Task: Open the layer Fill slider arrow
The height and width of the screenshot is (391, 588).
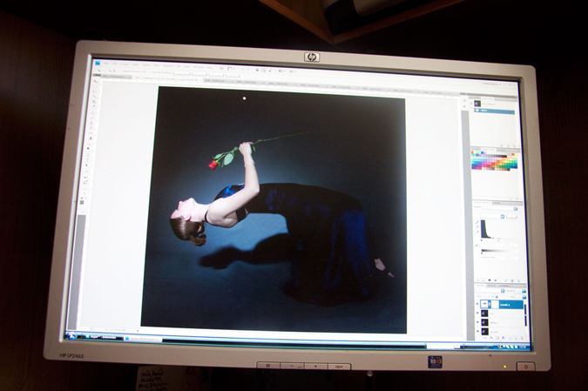Action: pyautogui.click(x=524, y=297)
